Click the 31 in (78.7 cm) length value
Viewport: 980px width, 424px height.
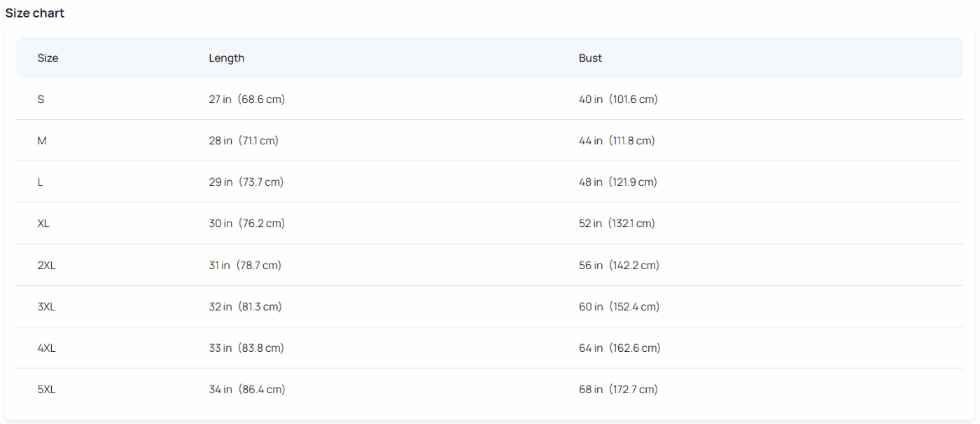[245, 266]
